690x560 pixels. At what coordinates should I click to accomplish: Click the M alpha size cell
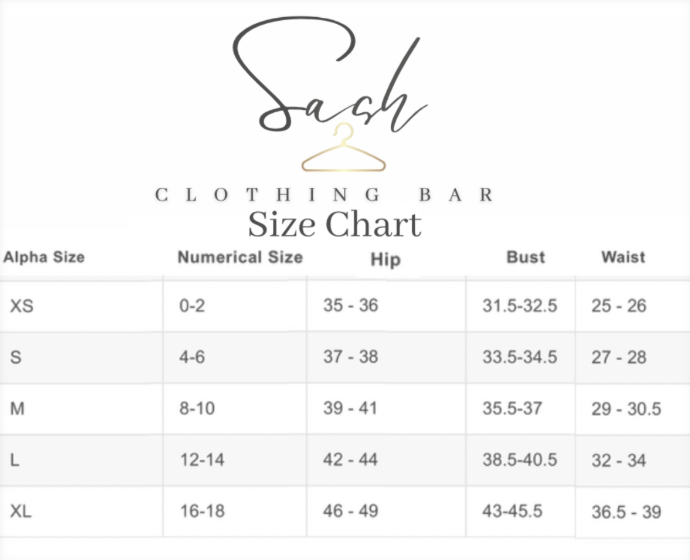(17, 409)
